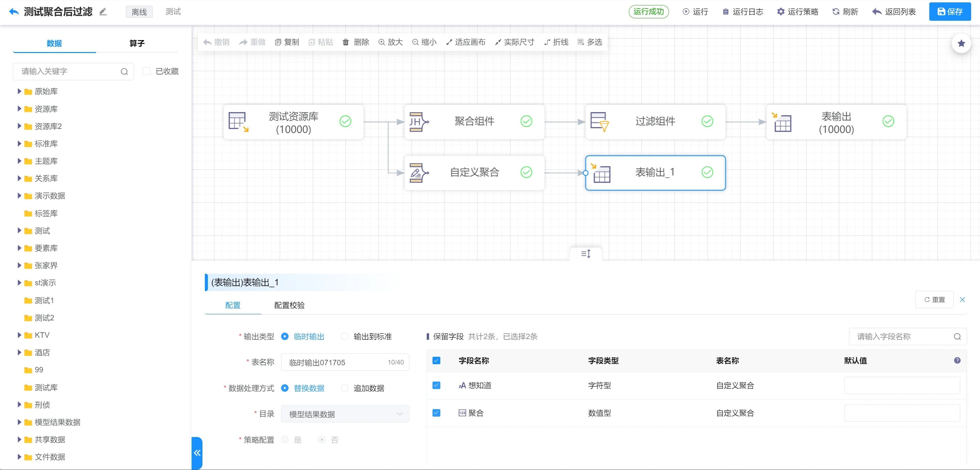
Task: Click the 表输出_1 table node icon
Action: [x=600, y=173]
